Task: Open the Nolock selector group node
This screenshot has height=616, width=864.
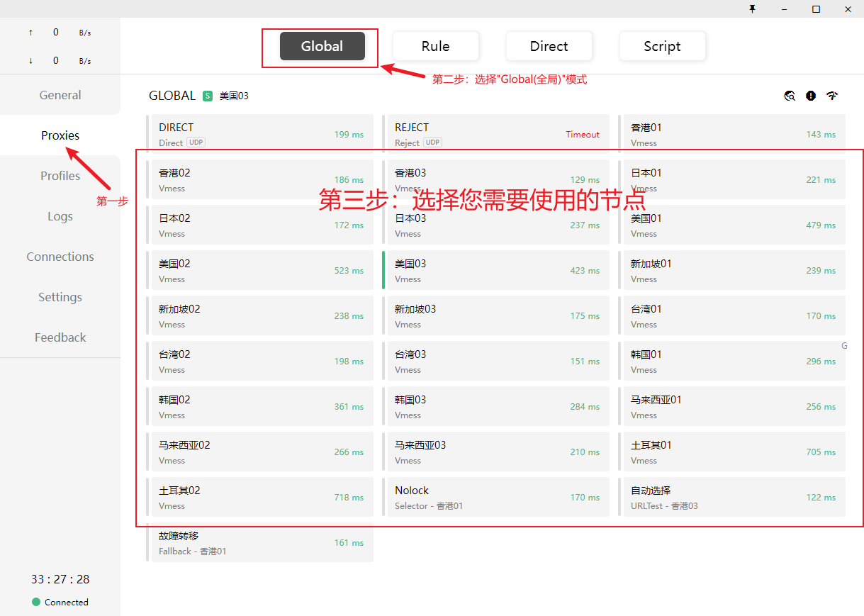Action: pos(496,497)
